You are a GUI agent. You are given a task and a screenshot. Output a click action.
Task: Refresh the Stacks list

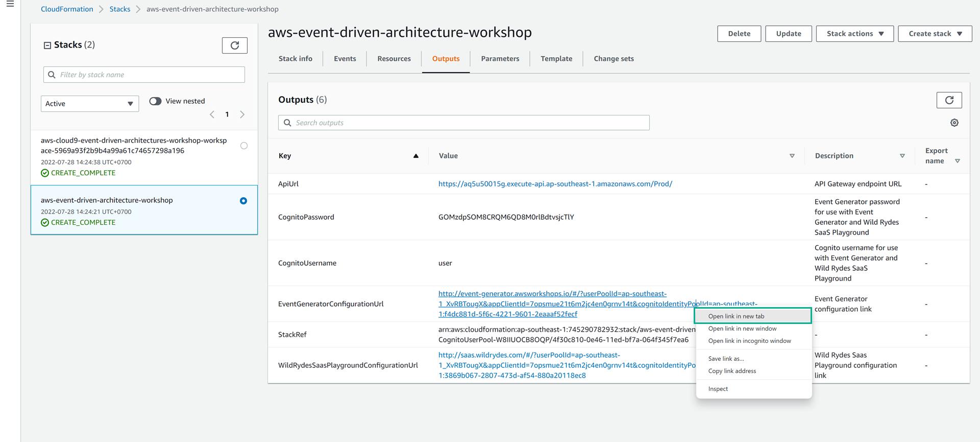coord(235,45)
